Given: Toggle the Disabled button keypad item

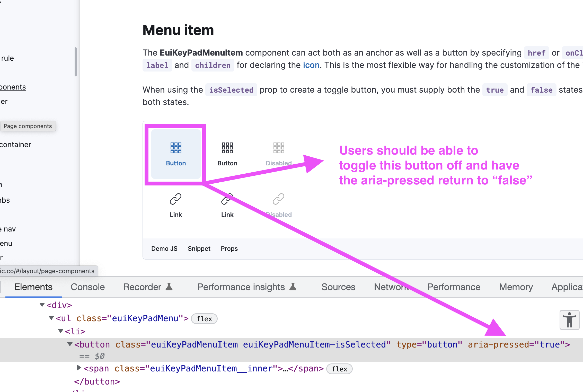Looking at the screenshot, I should pyautogui.click(x=278, y=154).
